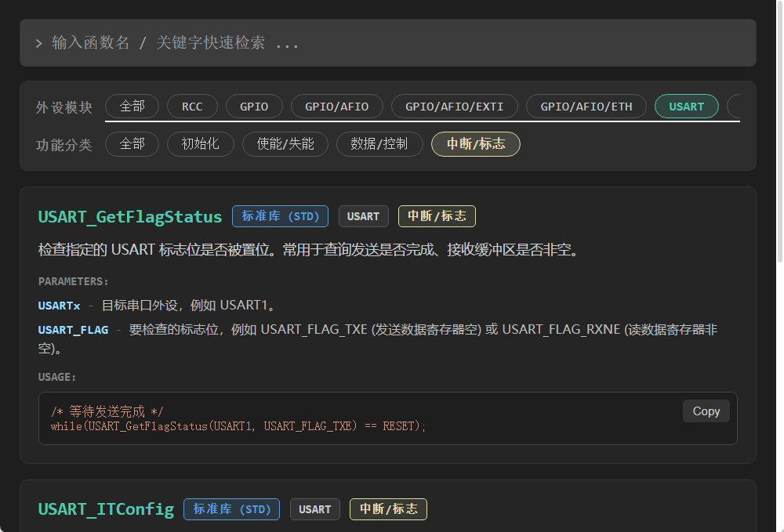Viewport: 784px width, 532px height.
Task: Filter functions by 初始化 category
Action: point(200,144)
